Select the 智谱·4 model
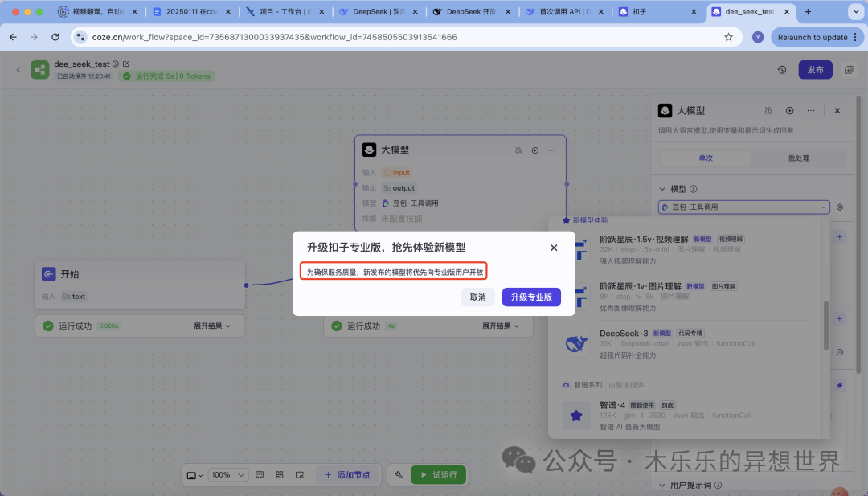This screenshot has height=496, width=868. point(686,416)
